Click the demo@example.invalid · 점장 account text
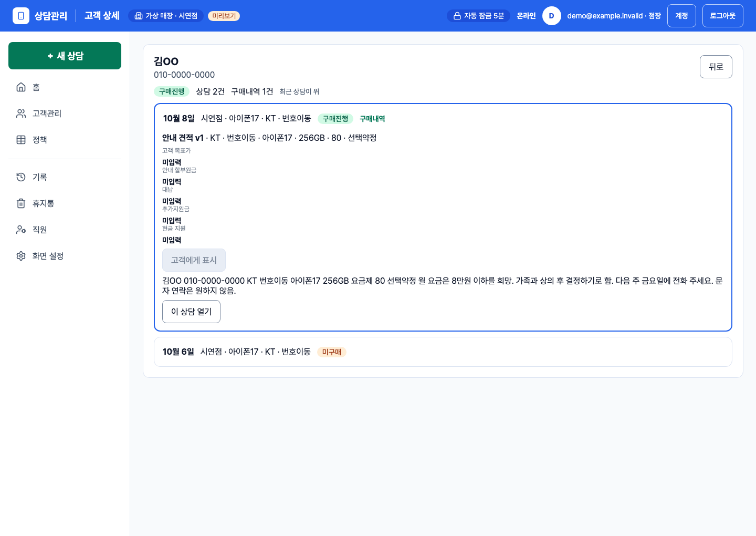The image size is (756, 536). [614, 16]
